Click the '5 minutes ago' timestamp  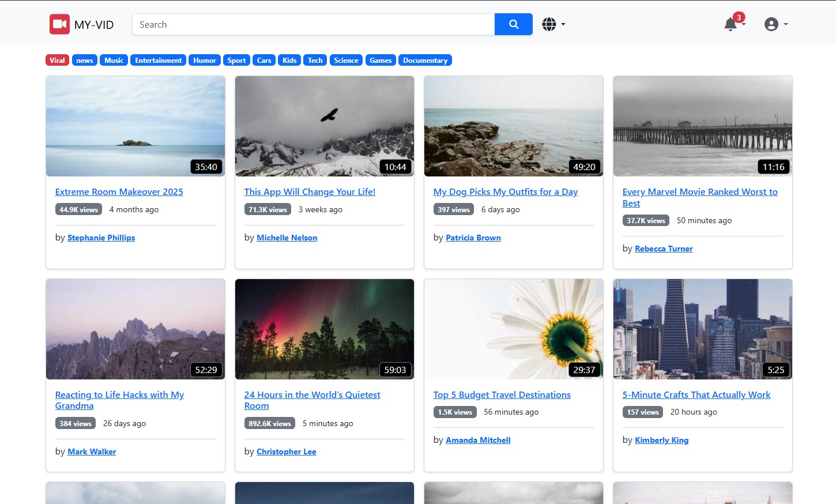(x=327, y=423)
